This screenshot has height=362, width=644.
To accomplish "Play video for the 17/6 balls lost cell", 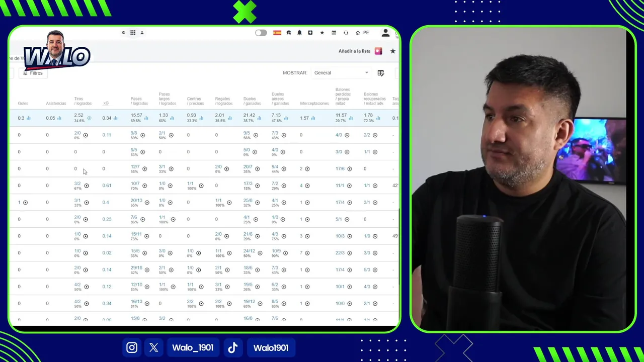I will pyautogui.click(x=350, y=169).
